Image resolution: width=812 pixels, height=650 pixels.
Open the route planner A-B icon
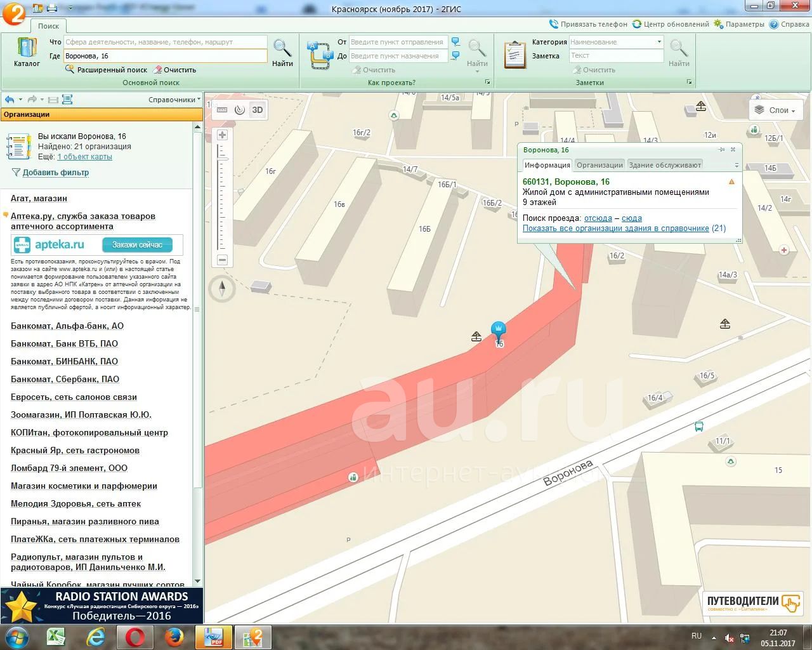pos(319,55)
